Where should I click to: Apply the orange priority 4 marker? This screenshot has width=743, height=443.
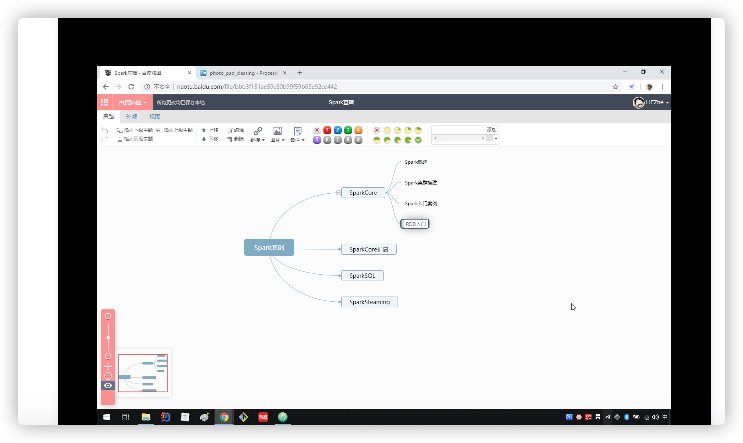coord(358,130)
